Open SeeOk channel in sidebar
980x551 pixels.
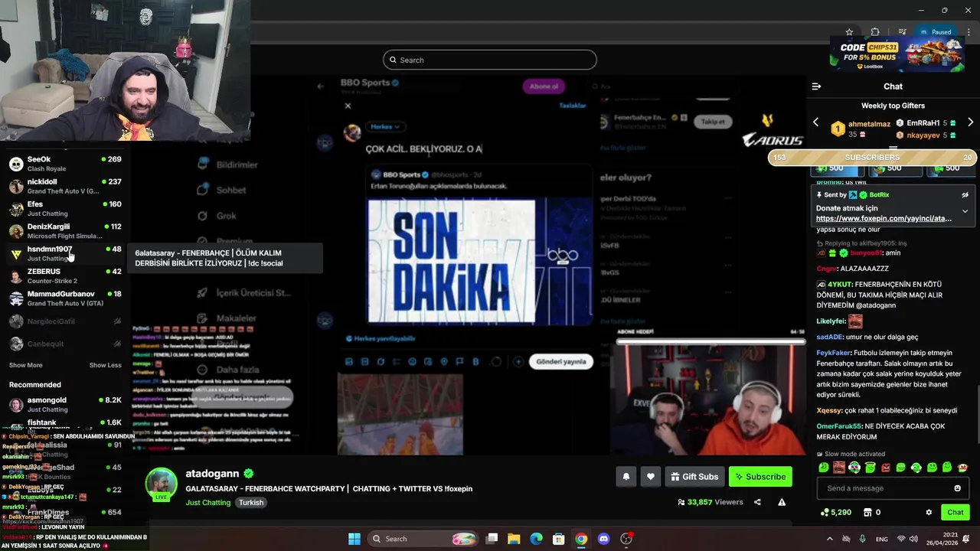[65, 164]
